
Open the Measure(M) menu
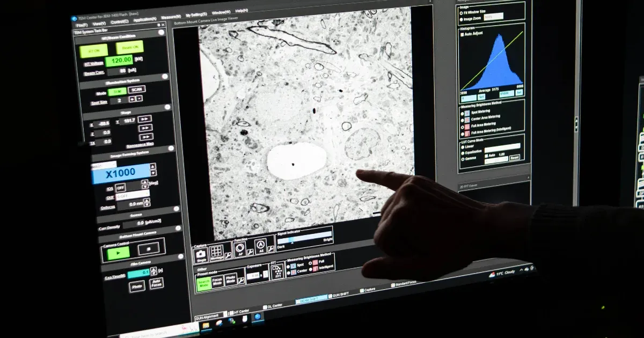point(171,17)
